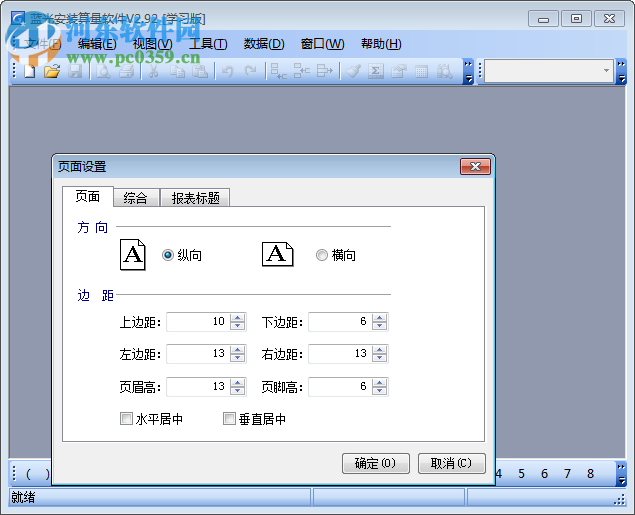Maximize the main application window
635x515 pixels.
point(576,19)
